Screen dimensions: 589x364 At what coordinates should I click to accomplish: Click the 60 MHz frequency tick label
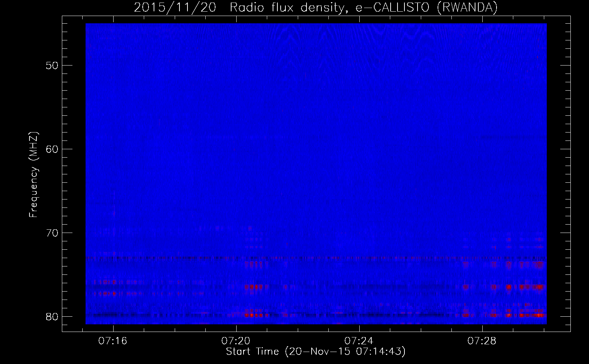pos(52,149)
